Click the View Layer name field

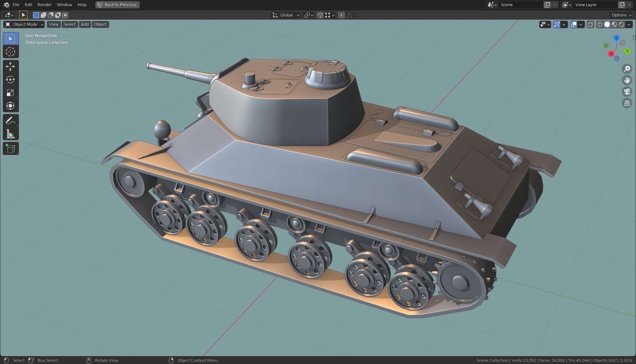(x=595, y=4)
